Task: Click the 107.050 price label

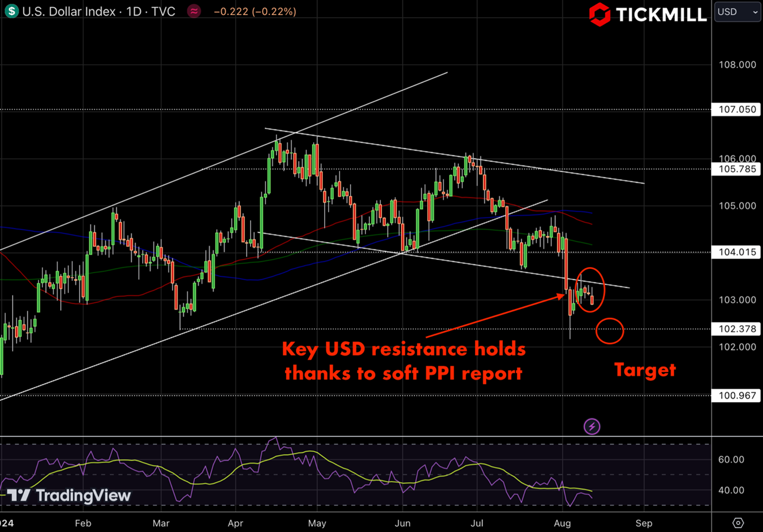Action: (x=737, y=109)
